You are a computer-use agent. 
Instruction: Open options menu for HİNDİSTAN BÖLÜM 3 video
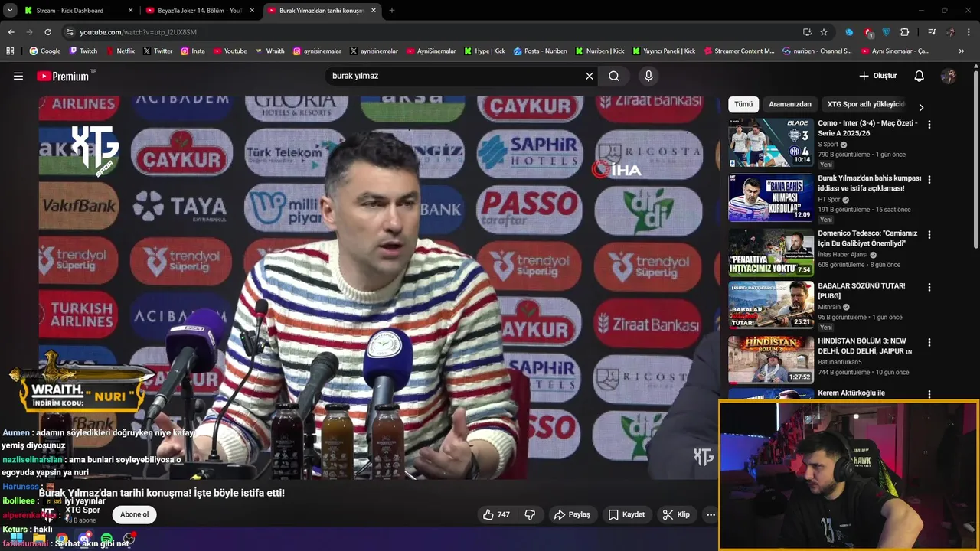tap(929, 342)
